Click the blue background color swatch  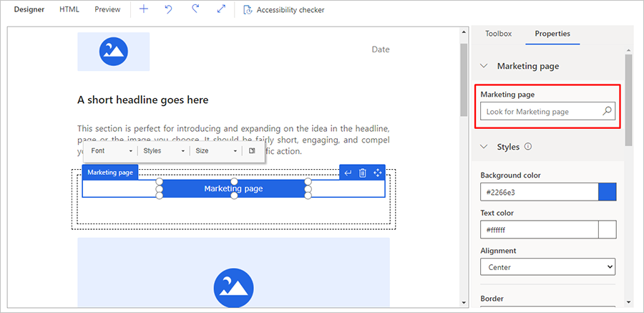click(x=607, y=192)
